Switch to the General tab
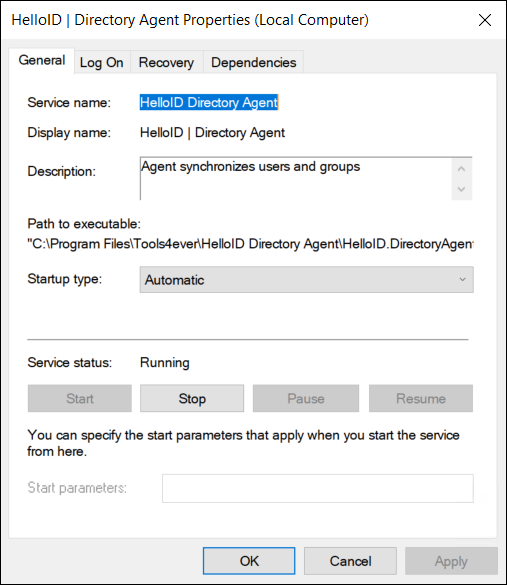 [x=42, y=61]
